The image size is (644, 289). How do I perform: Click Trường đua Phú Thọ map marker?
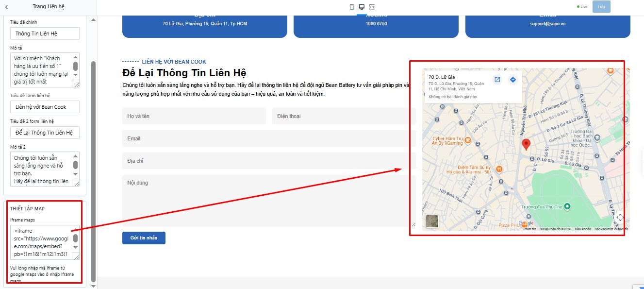567,207
